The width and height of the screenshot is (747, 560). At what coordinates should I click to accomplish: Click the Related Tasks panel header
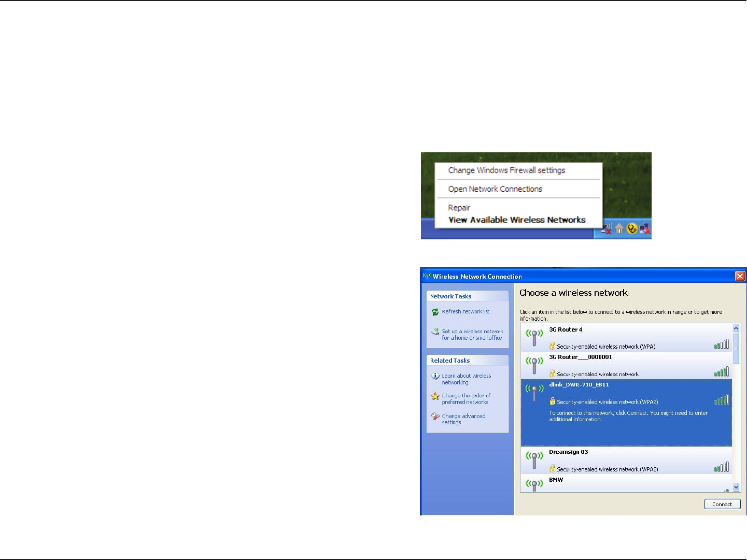click(468, 361)
